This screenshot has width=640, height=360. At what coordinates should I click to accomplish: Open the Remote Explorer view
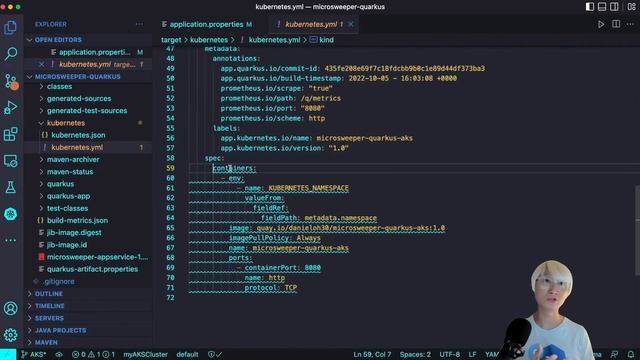(x=11, y=161)
